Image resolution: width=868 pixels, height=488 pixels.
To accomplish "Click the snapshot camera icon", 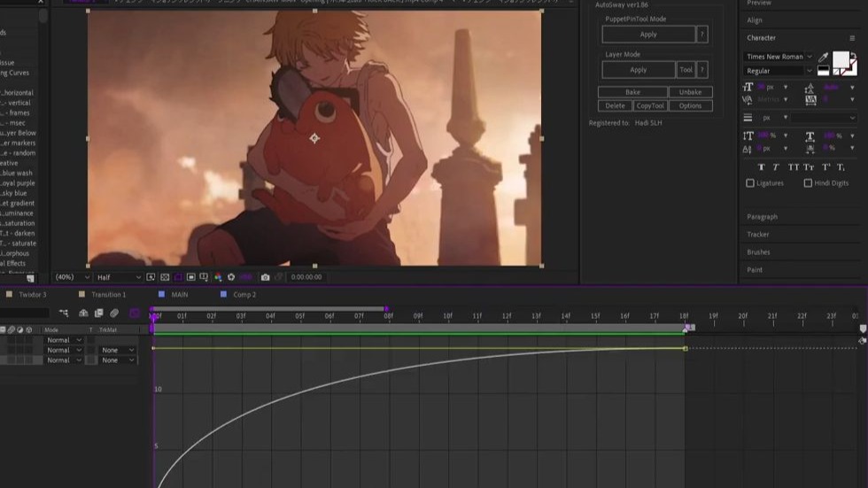I will pos(265,277).
